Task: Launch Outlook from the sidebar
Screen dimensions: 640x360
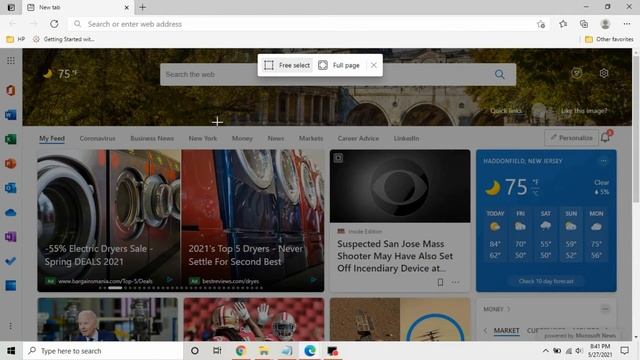Action: (11, 188)
